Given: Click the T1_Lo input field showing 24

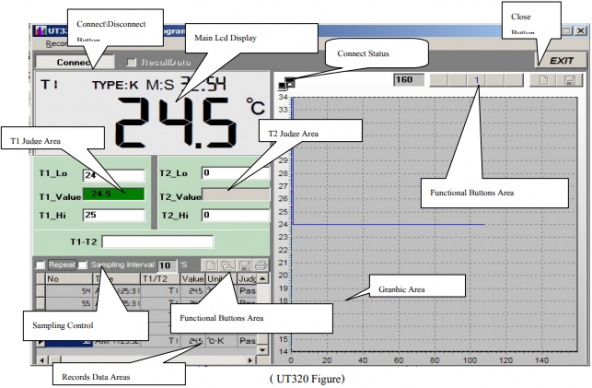Looking at the screenshot, I should tap(114, 175).
